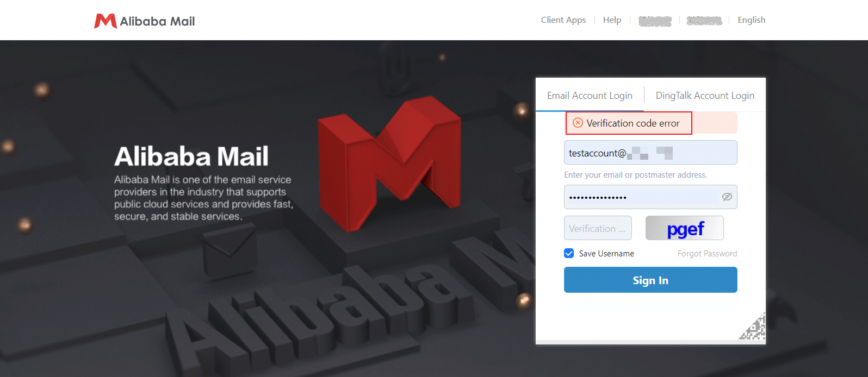Click the error circle icon in alert

point(578,123)
